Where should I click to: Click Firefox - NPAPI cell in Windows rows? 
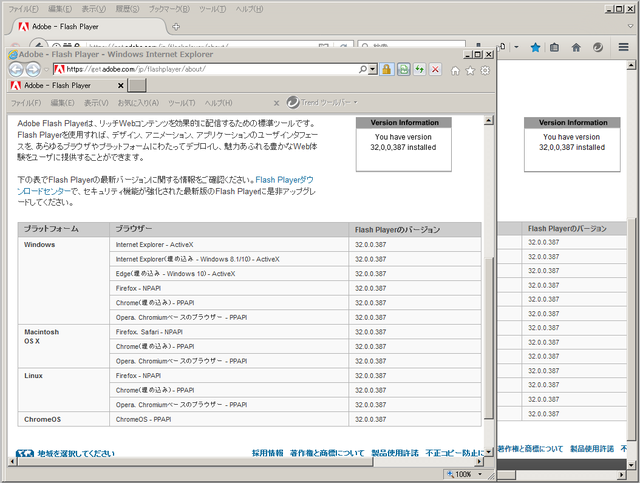[229, 288]
